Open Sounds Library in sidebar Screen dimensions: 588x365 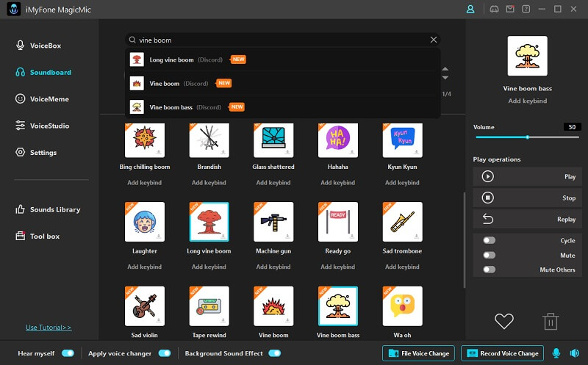pyautogui.click(x=48, y=209)
